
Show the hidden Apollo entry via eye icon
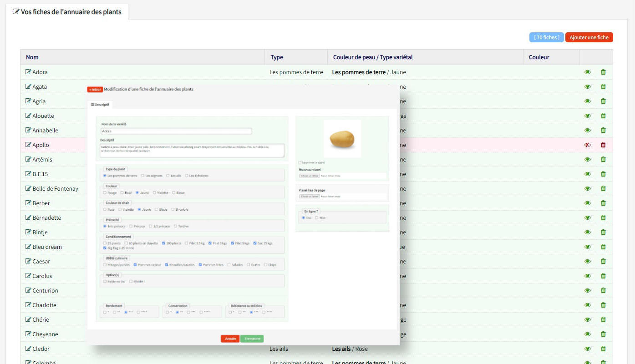pos(587,145)
